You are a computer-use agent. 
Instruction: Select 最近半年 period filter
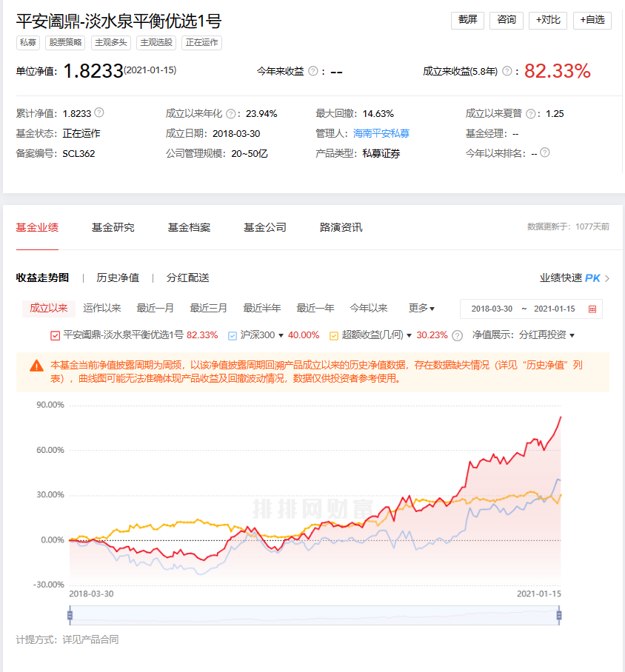[x=262, y=308]
